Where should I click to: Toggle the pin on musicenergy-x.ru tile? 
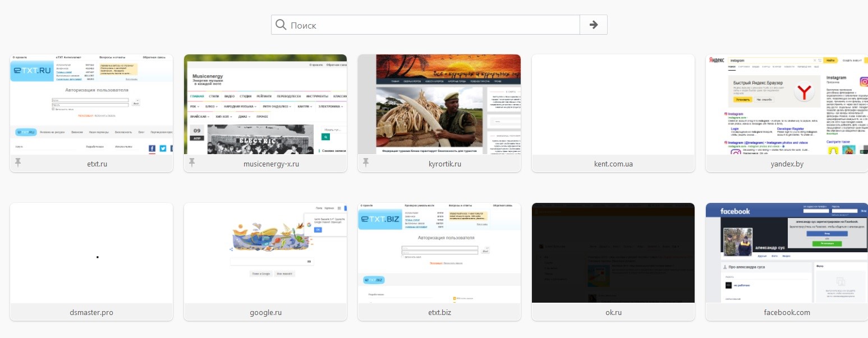click(x=192, y=163)
